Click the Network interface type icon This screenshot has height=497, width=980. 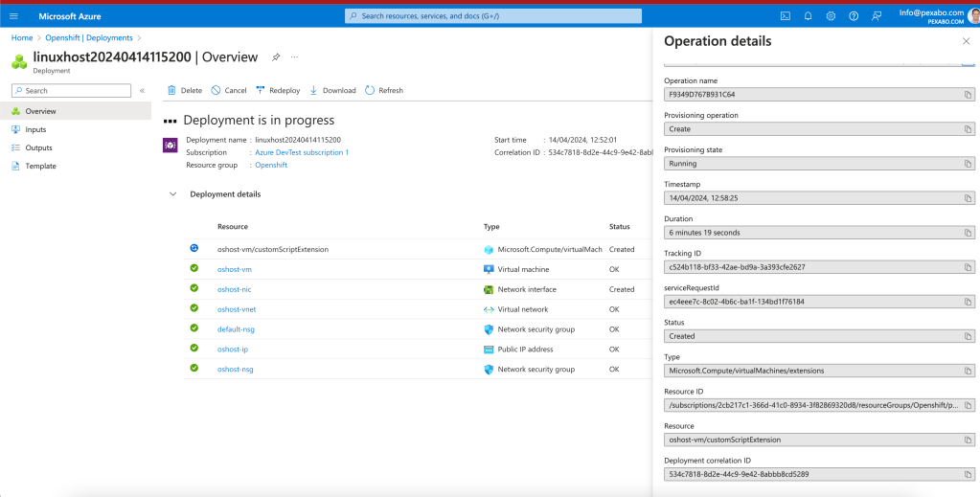489,289
